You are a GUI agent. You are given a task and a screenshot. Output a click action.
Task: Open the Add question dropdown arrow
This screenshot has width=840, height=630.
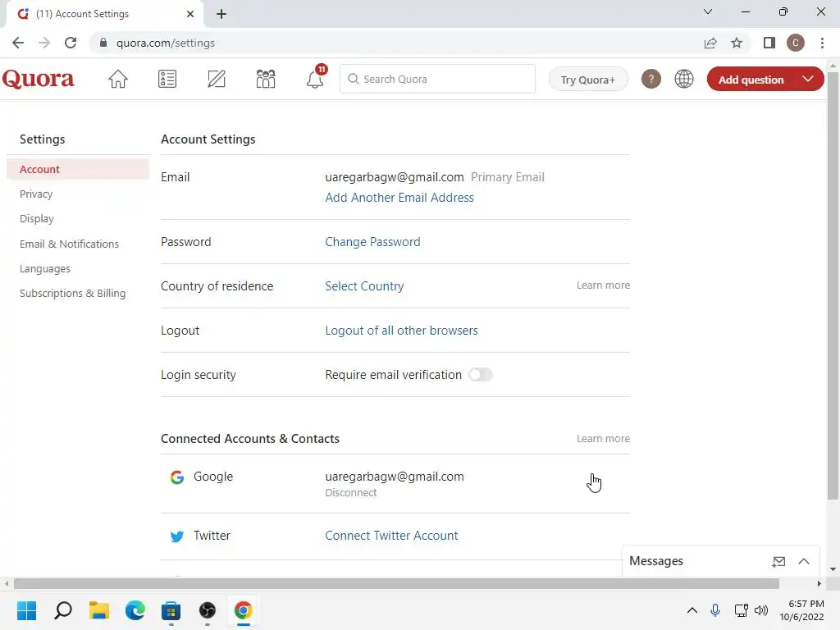[808, 80]
